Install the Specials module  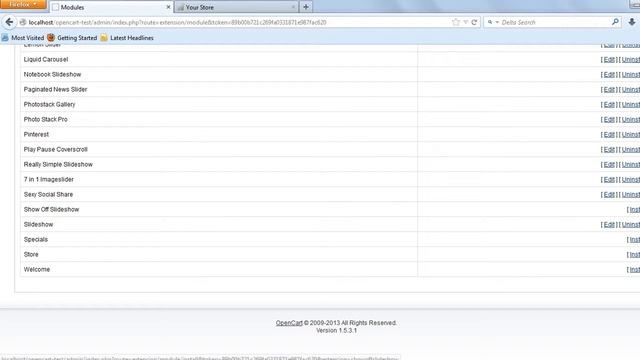click(x=635, y=240)
